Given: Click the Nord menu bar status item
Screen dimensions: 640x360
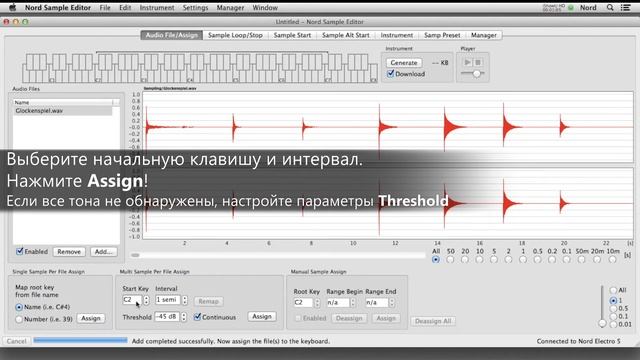Looking at the screenshot, I should [x=588, y=7].
